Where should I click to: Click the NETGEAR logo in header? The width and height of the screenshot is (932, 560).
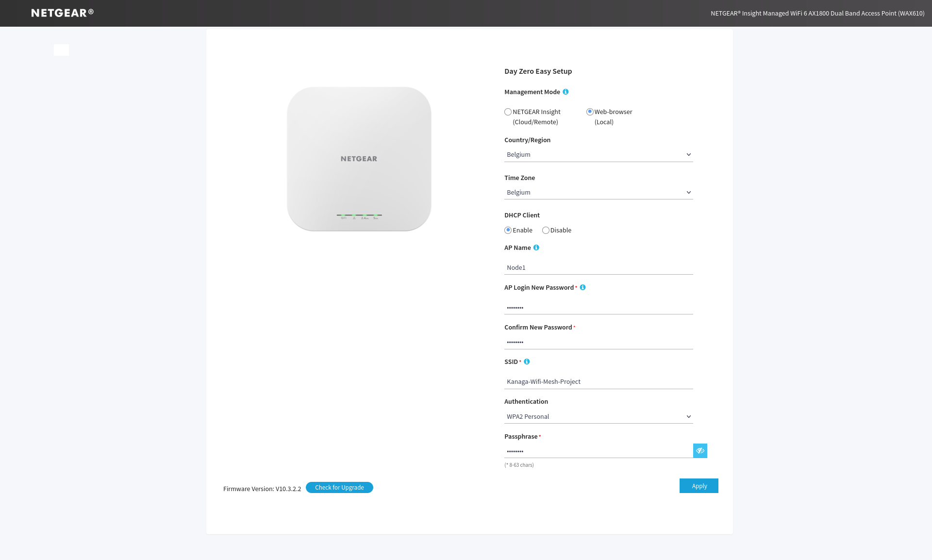[63, 13]
